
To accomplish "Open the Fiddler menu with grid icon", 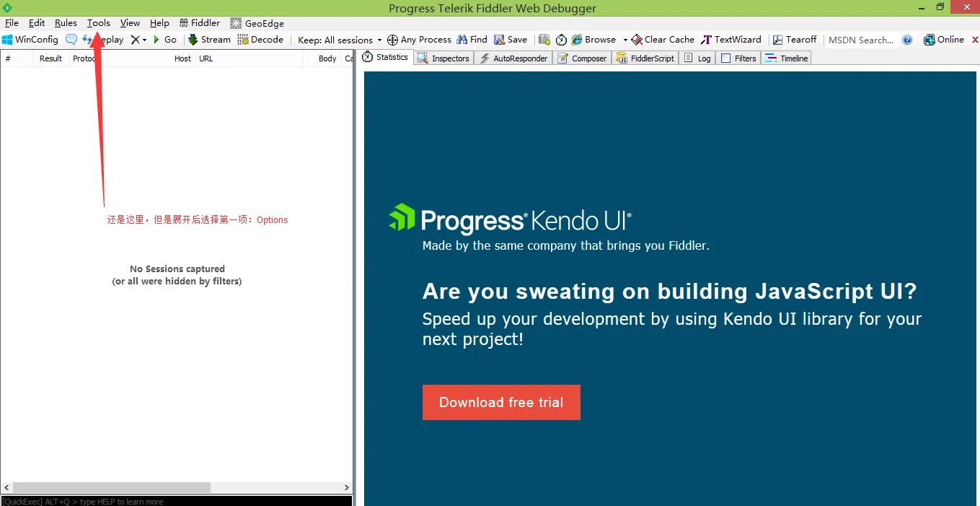I will pyautogui.click(x=200, y=23).
